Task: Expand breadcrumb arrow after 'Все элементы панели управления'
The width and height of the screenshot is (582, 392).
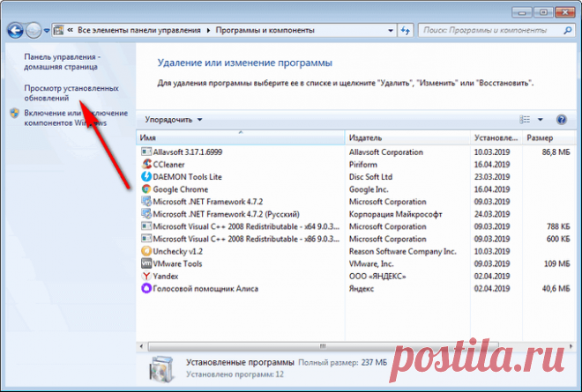Action: coord(208,31)
